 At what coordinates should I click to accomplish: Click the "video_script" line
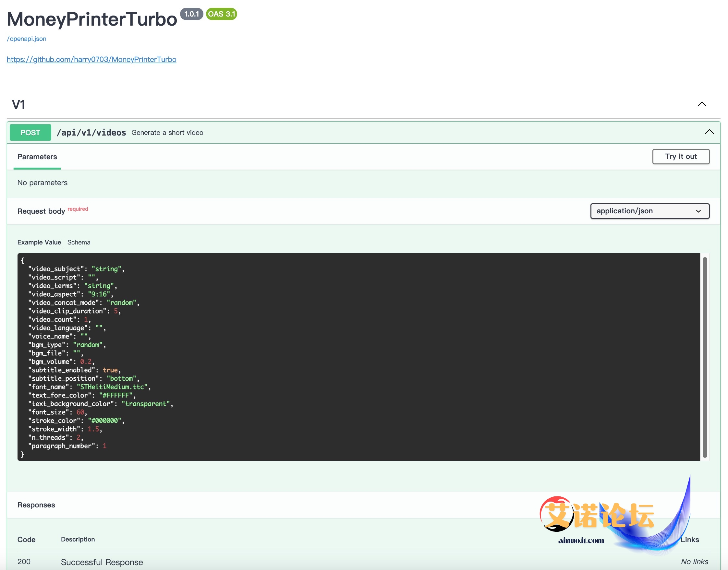63,277
